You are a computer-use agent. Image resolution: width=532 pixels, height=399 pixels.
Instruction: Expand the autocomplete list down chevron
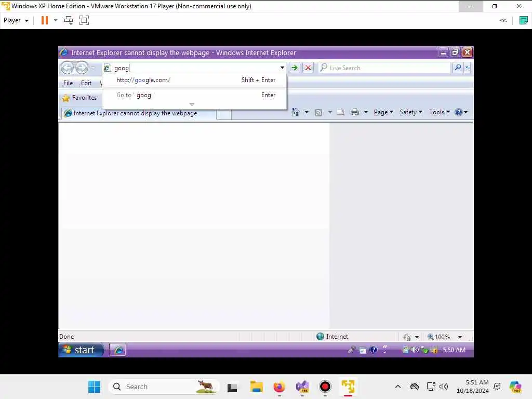pos(192,104)
